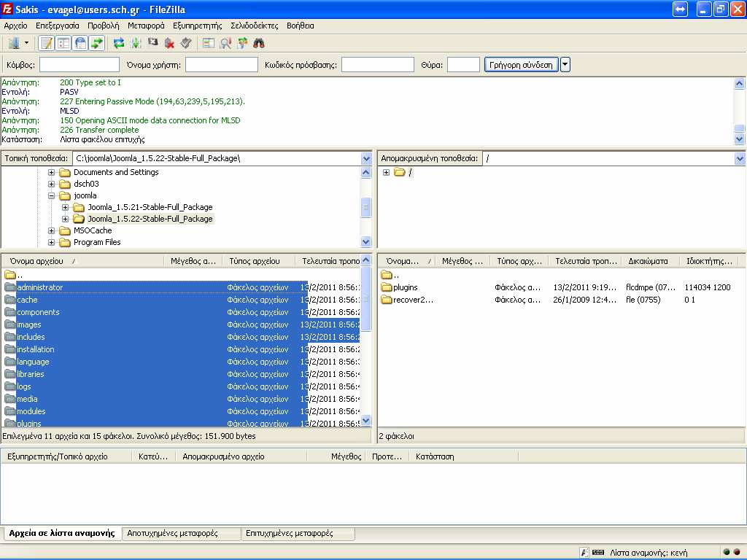The height and width of the screenshot is (560, 747).
Task: Expand the Site Manager dropdown arrow
Action: [27, 43]
